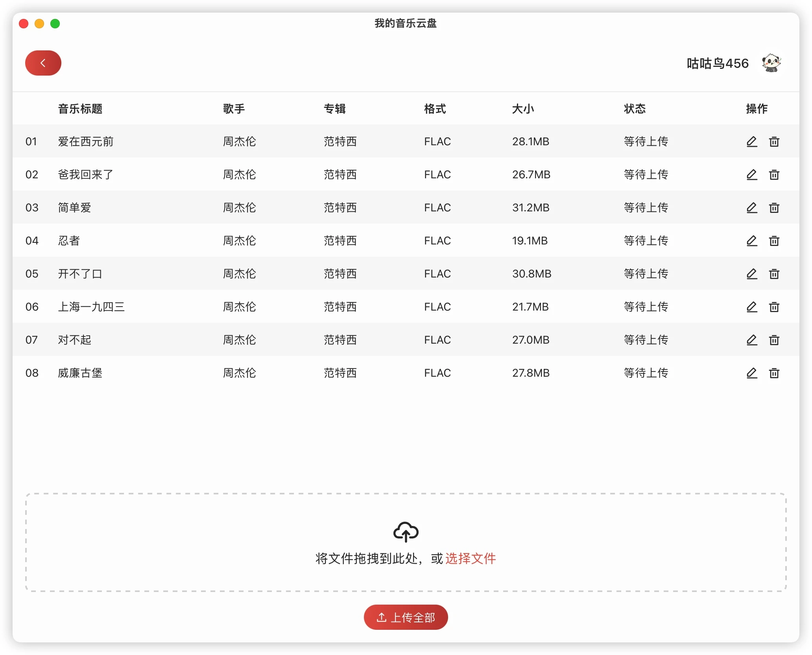This screenshot has height=655, width=812.
Task: Select the song title 威廉古堡
Action: (x=80, y=373)
